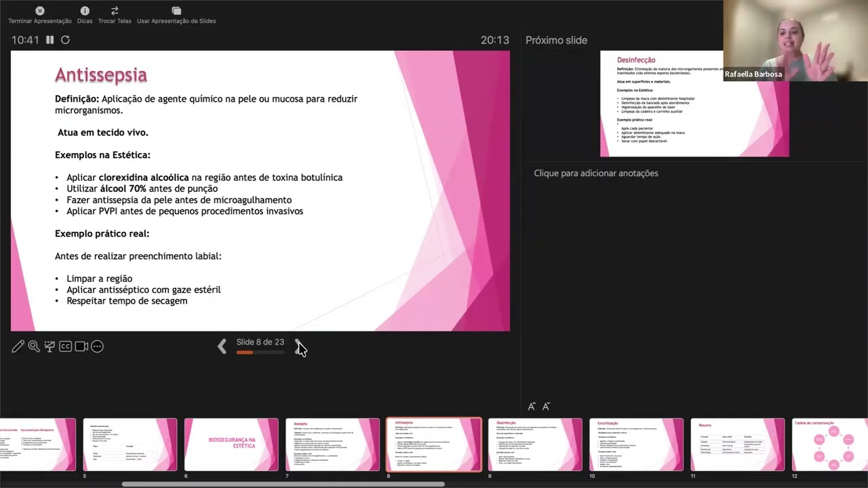
Task: Select slide thumbnail 5
Action: [x=130, y=445]
